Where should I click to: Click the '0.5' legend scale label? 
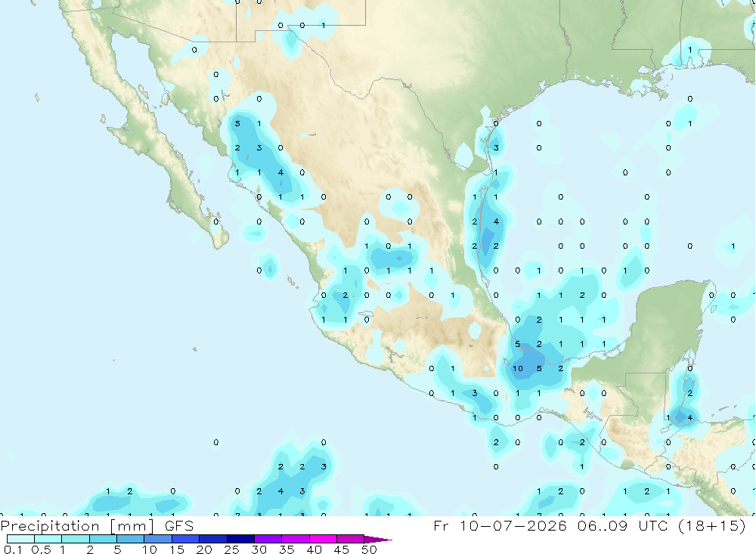[41, 549]
